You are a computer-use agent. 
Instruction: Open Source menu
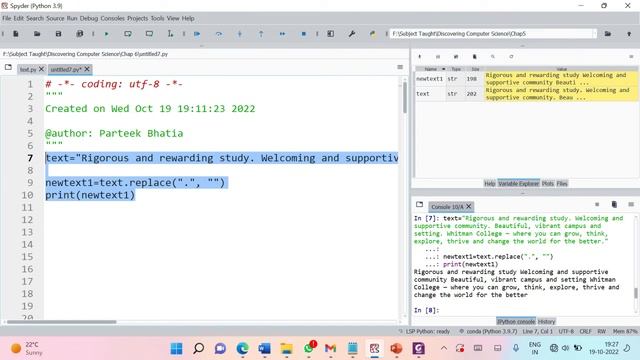coord(55,18)
